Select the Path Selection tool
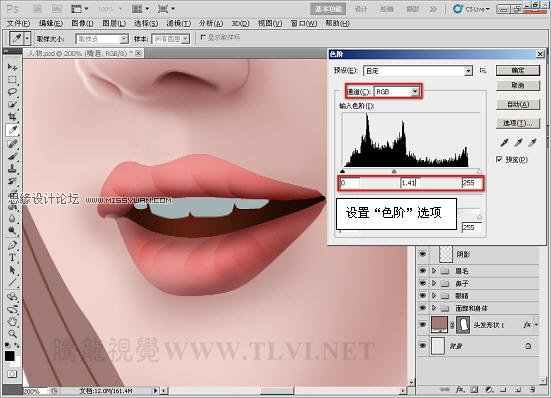 tap(12, 270)
